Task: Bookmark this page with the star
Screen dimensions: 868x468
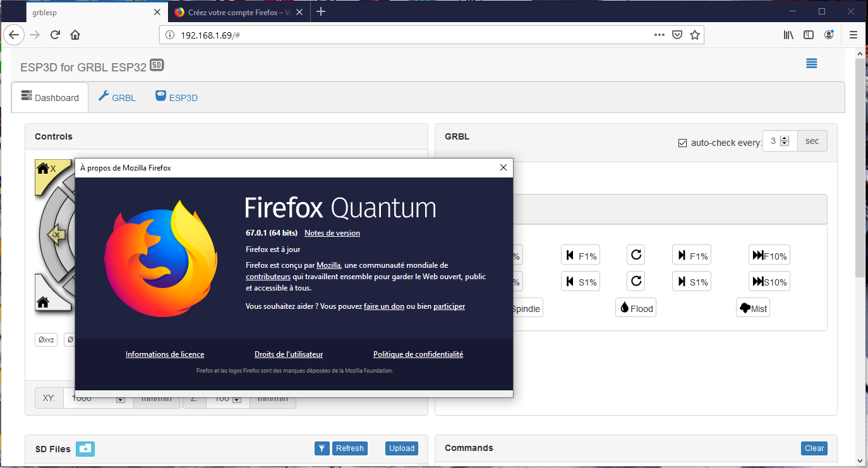Action: click(695, 35)
